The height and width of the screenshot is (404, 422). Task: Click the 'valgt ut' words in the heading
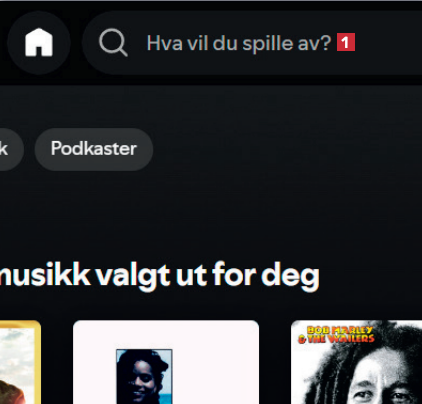click(x=151, y=276)
